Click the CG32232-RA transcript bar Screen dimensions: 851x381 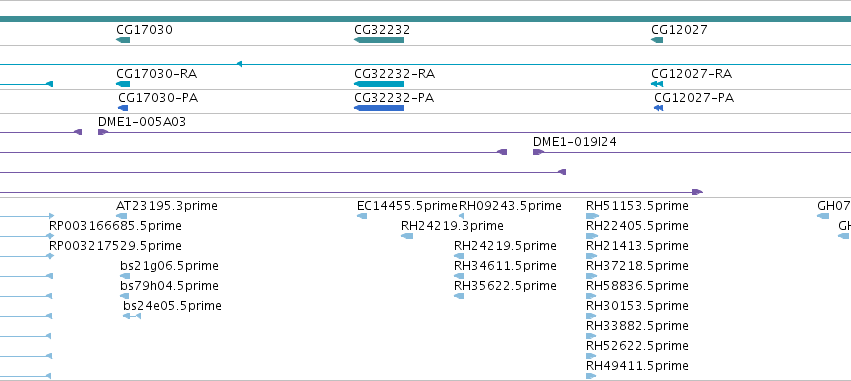tap(379, 84)
